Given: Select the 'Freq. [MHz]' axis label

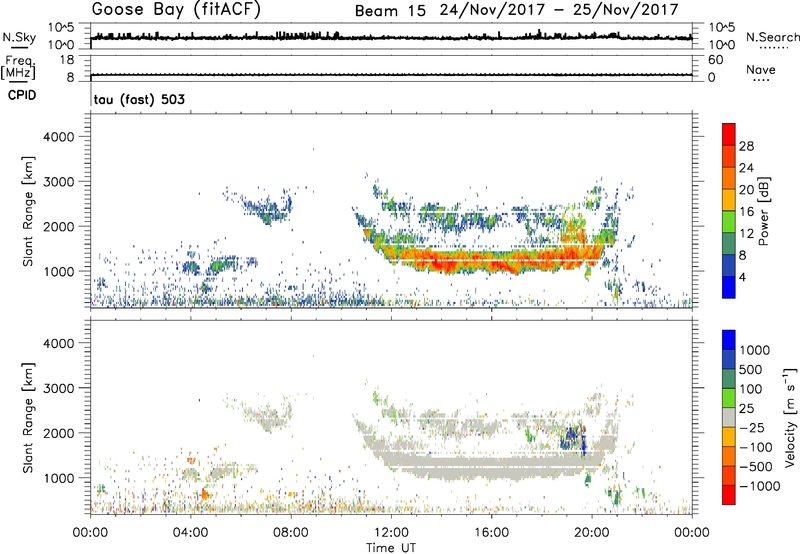Looking at the screenshot, I should tap(18, 68).
